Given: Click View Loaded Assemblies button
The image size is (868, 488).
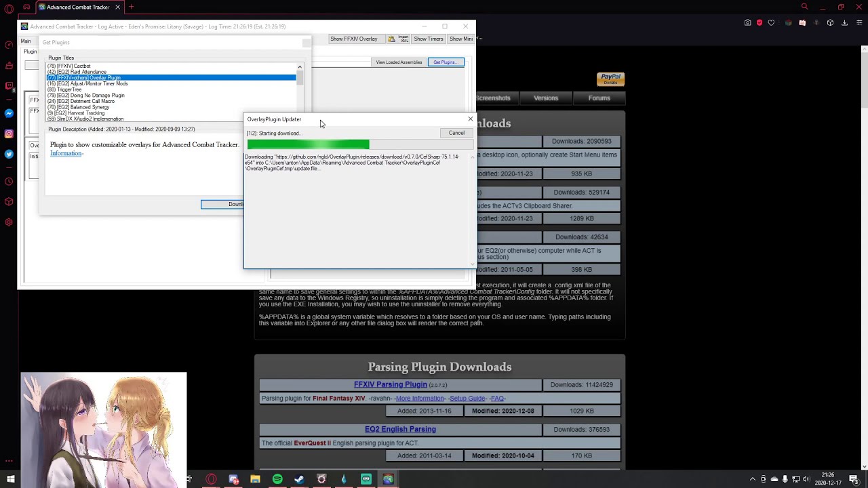Looking at the screenshot, I should tap(399, 62).
